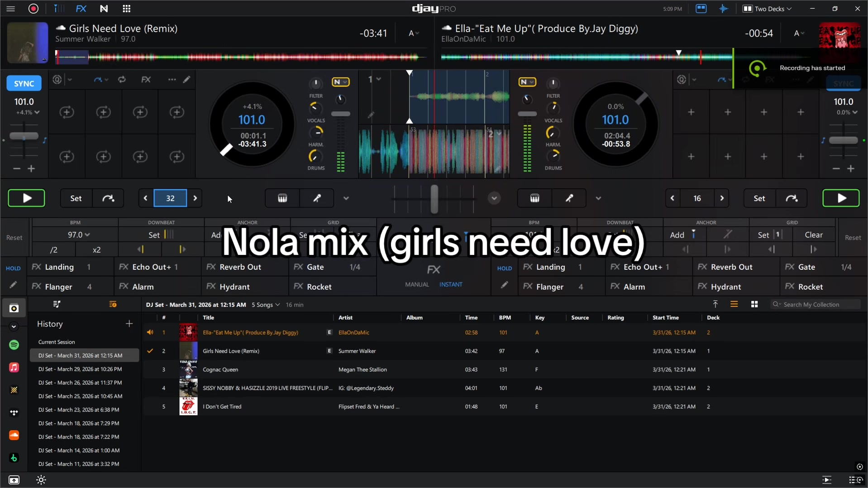
Task: Collapse the sidebar sources chevron
Action: point(14,326)
